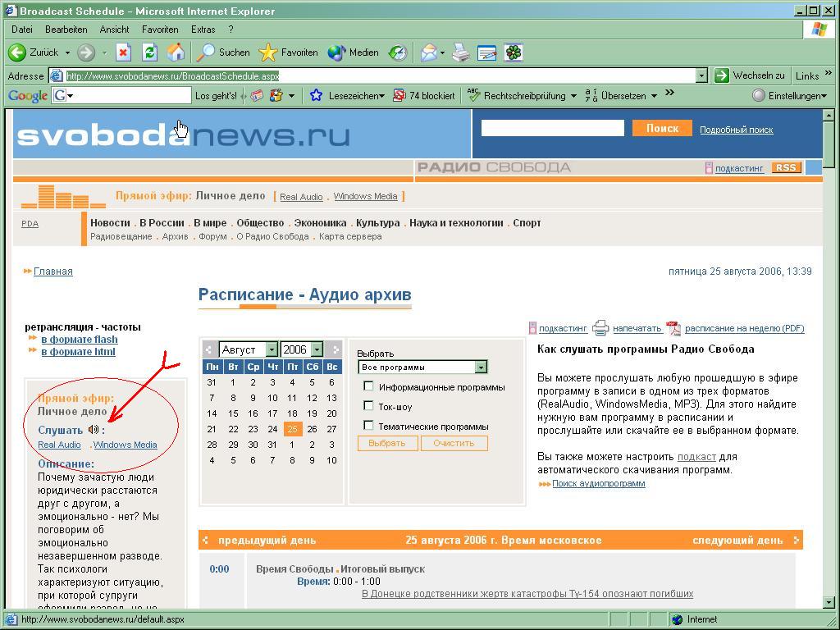Launch the ICQ flower icon

click(x=514, y=52)
